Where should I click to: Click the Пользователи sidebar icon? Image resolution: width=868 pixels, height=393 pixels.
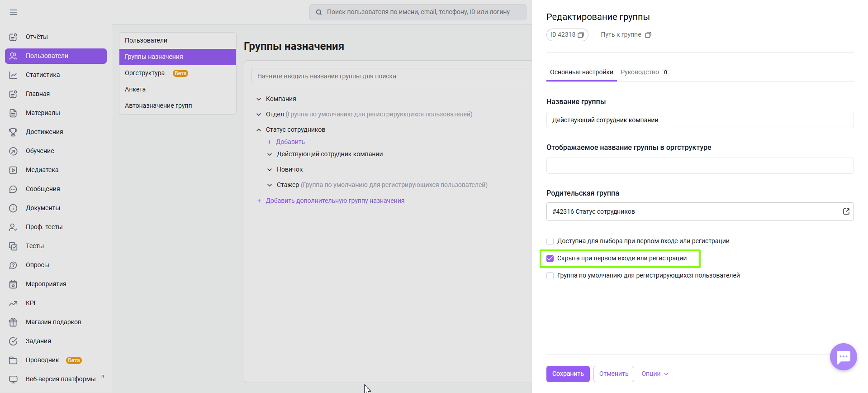coord(13,56)
